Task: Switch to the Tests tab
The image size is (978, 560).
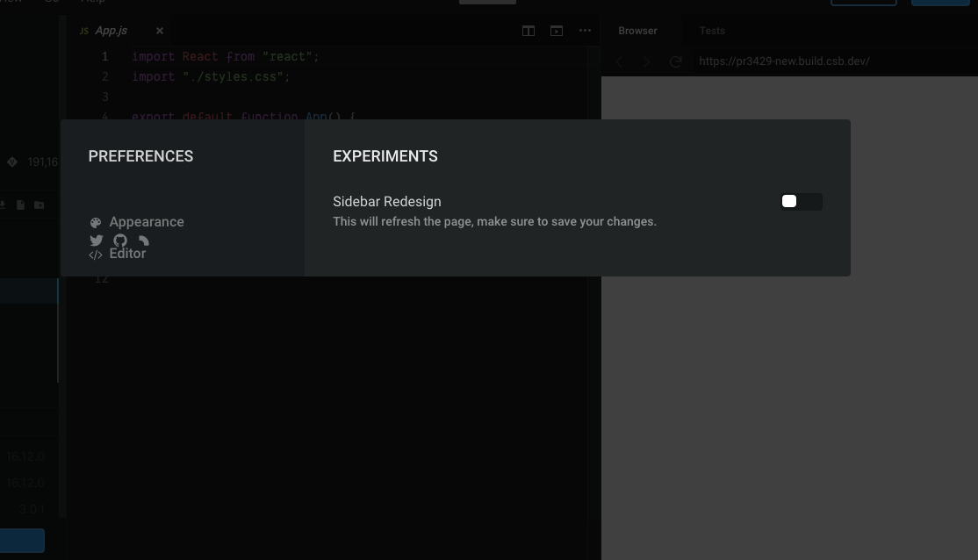Action: coord(712,31)
